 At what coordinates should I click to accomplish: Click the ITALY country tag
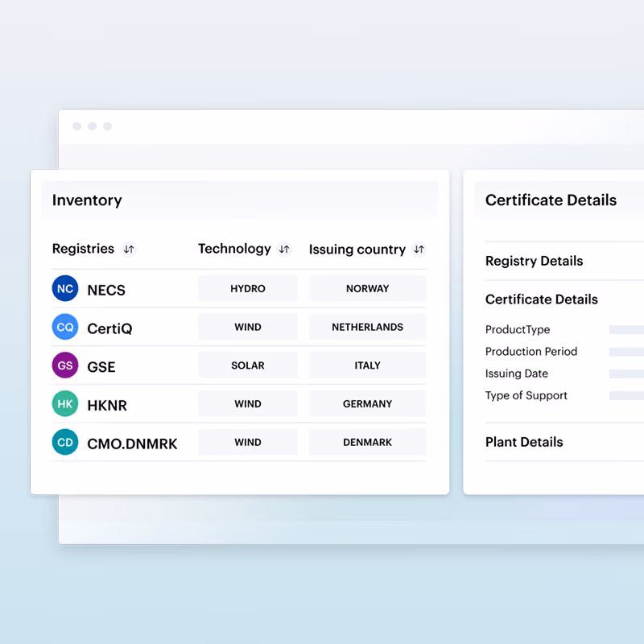click(x=368, y=365)
